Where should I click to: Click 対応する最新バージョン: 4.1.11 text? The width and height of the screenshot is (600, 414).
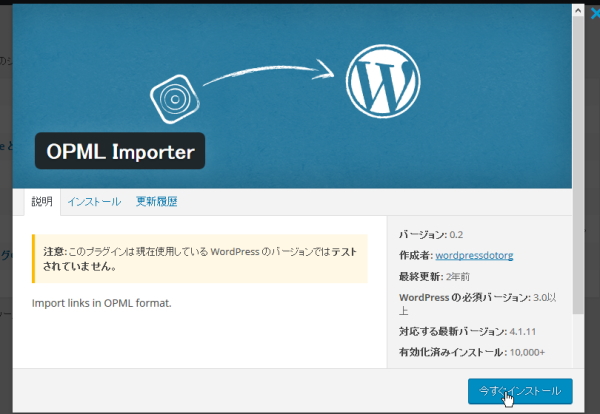[x=467, y=331]
